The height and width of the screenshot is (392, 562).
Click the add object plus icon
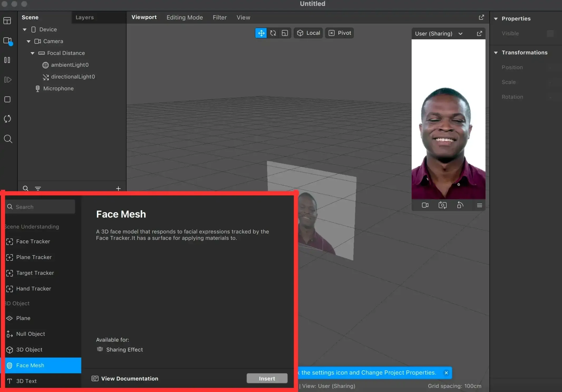click(x=118, y=188)
